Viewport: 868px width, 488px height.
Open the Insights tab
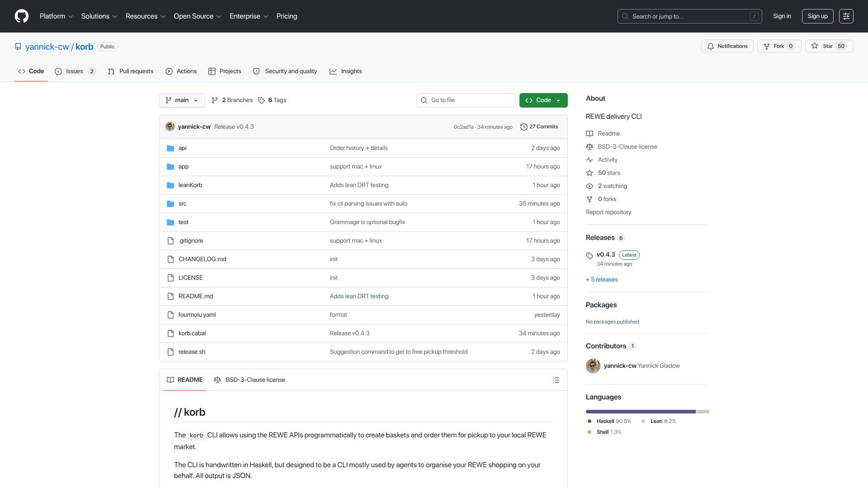coord(346,71)
